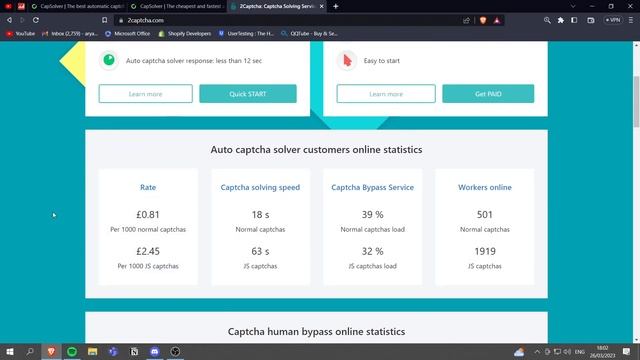640x360 pixels.
Task: Open Windows taskbar search
Action: coord(30,351)
